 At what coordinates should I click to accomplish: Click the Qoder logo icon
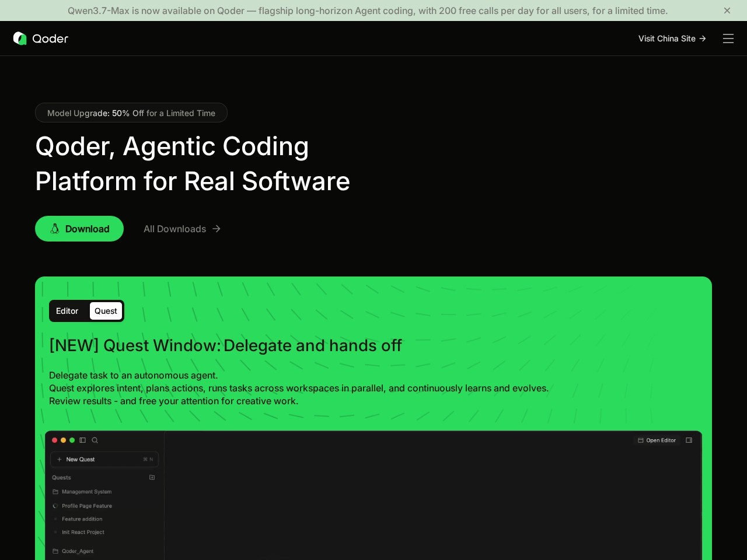[20, 38]
